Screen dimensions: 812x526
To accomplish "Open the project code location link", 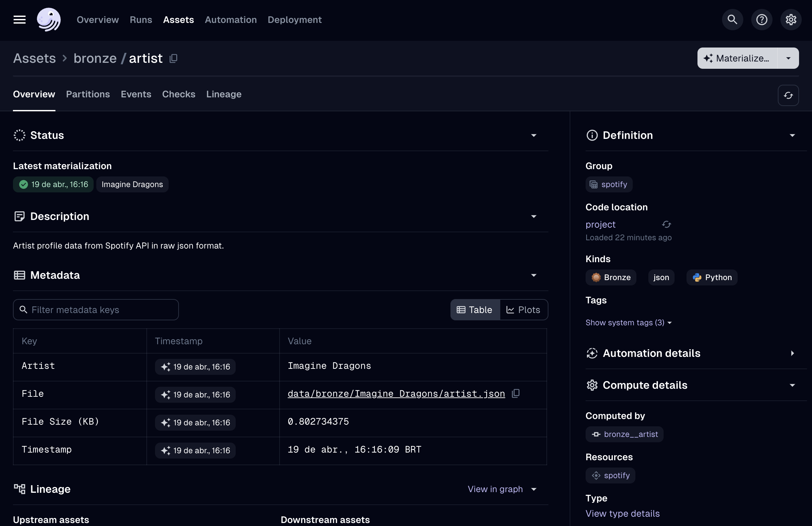I will coord(601,224).
